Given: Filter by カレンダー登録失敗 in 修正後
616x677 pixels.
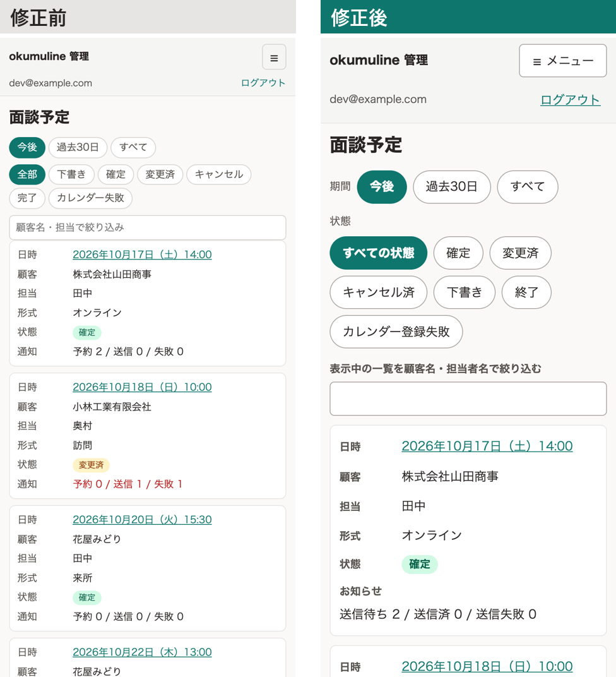Looking at the screenshot, I should (x=396, y=332).
